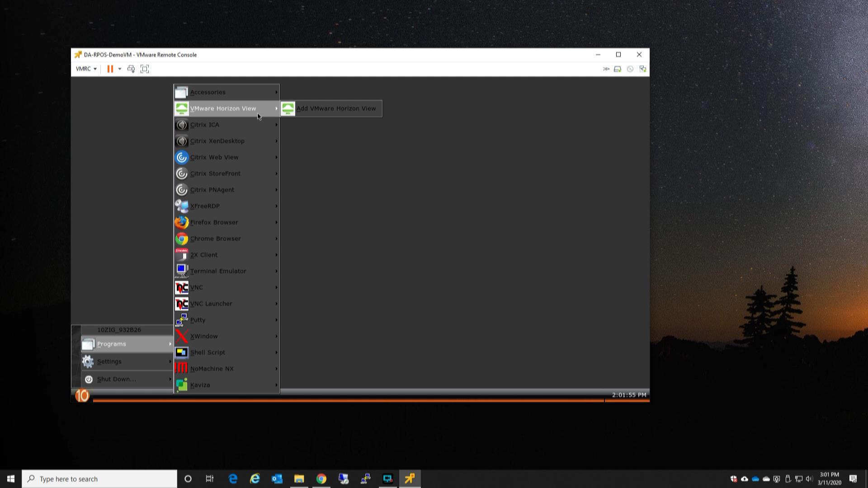Image resolution: width=868 pixels, height=488 pixels.
Task: Click the Kaviza icon
Action: coord(182,385)
